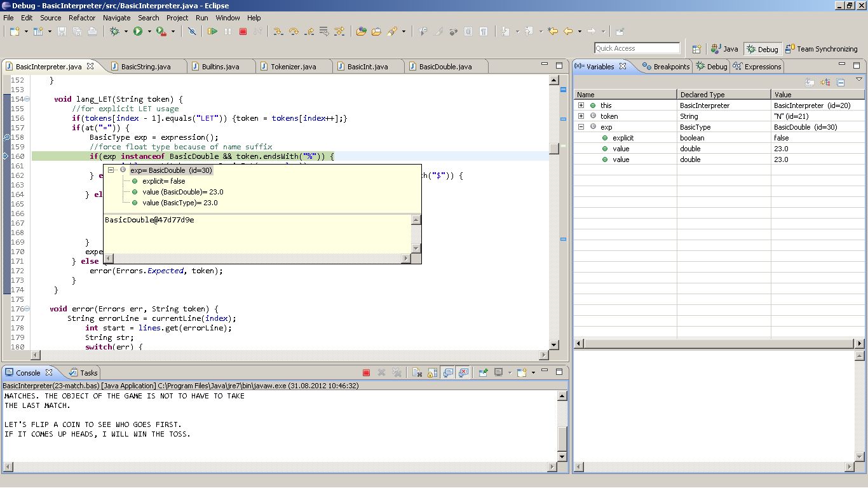868x488 pixels.
Task: Click the green Run button icon
Action: point(138,31)
